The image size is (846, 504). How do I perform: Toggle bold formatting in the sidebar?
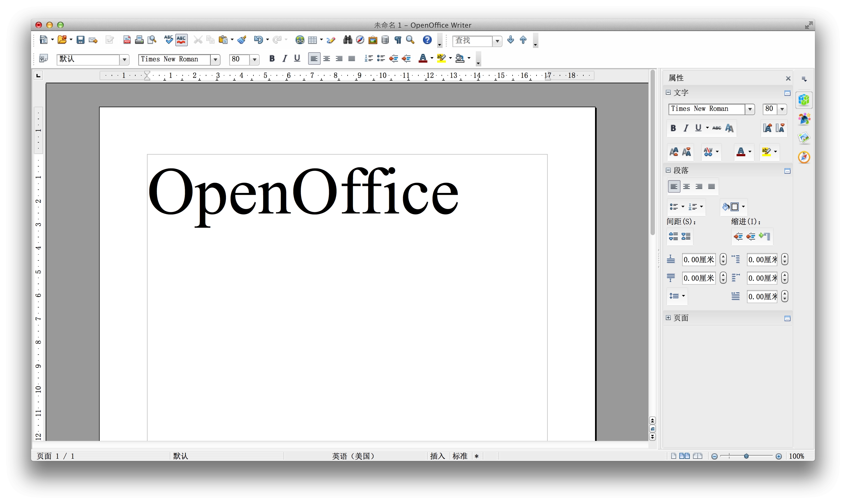click(673, 128)
